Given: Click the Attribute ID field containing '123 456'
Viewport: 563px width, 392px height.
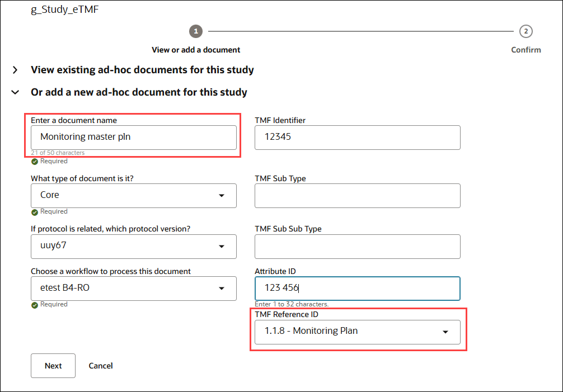Looking at the screenshot, I should [x=358, y=289].
